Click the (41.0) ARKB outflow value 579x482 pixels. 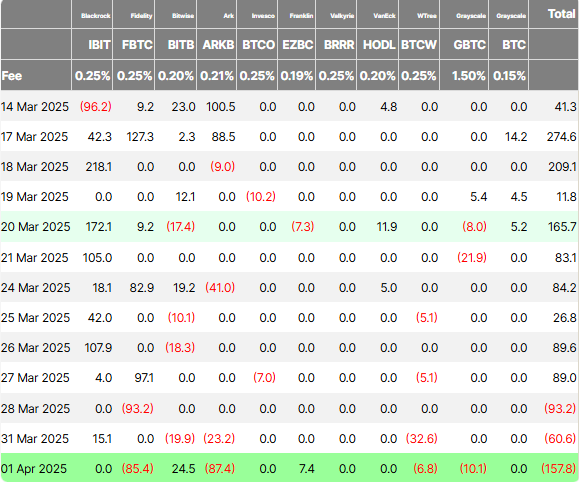(x=220, y=287)
